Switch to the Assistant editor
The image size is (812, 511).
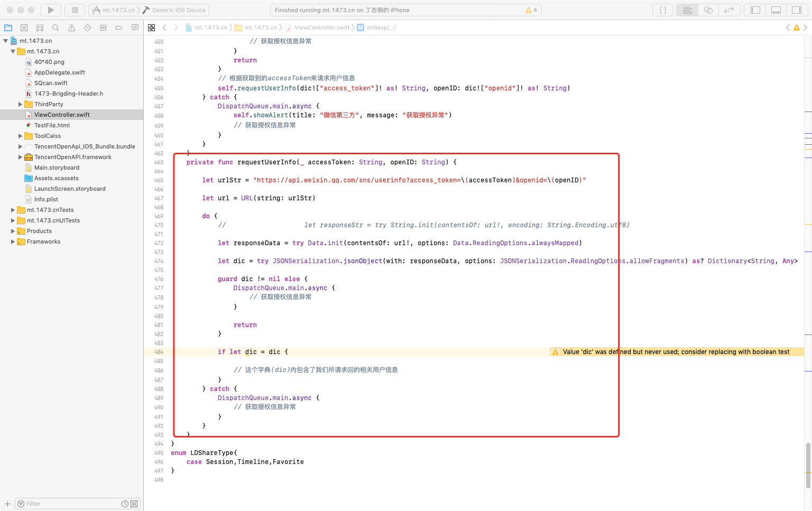tap(708, 10)
